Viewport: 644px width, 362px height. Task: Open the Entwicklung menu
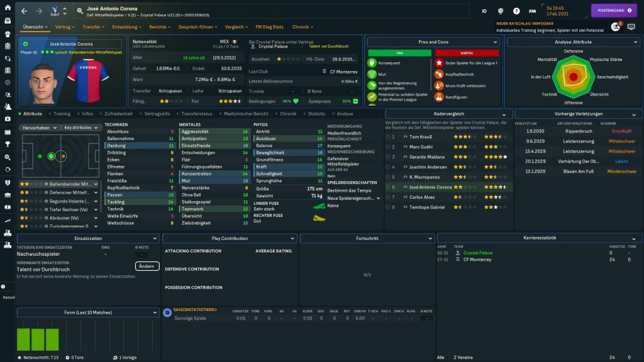[127, 27]
